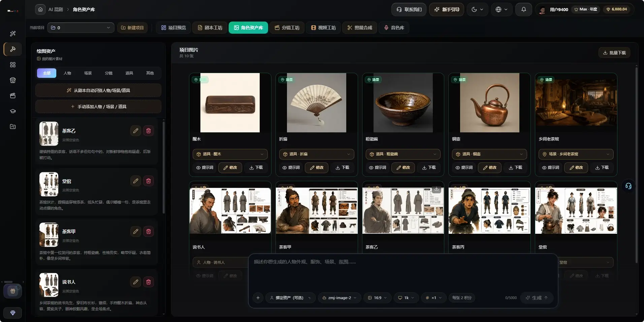Click 从剧本自动识别人物/场景/道具

point(98,90)
